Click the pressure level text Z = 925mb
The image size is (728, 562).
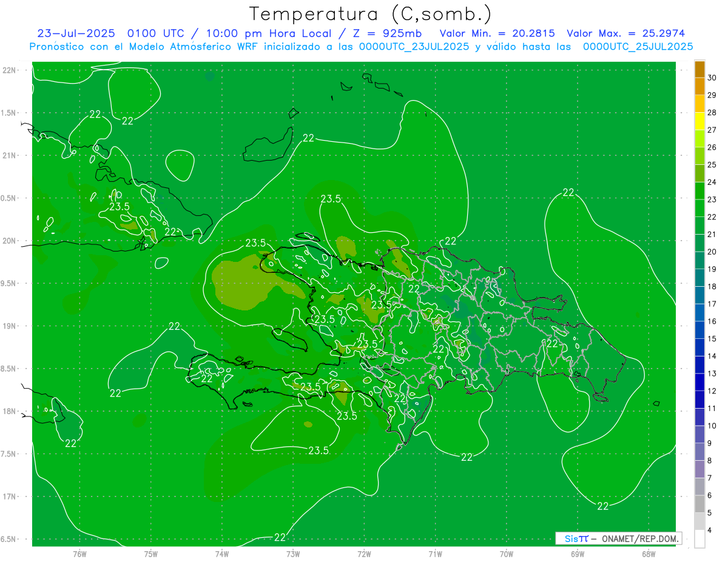pyautogui.click(x=388, y=33)
